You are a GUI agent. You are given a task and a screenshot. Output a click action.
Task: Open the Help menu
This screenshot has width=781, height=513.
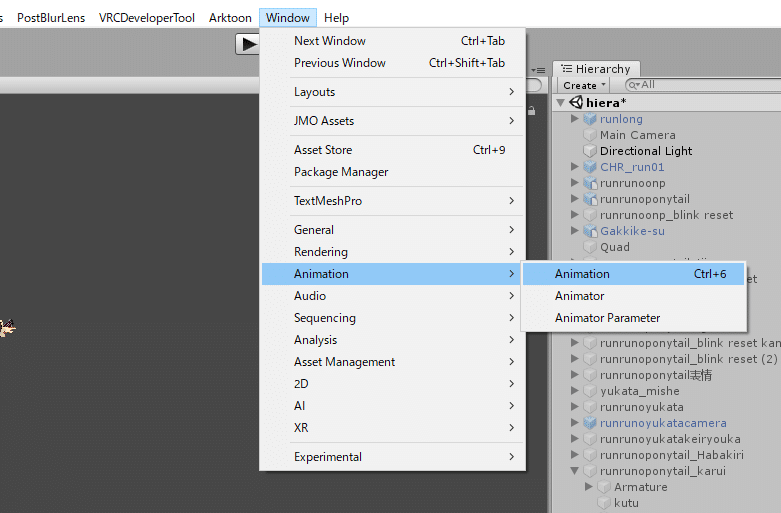pyautogui.click(x=337, y=18)
